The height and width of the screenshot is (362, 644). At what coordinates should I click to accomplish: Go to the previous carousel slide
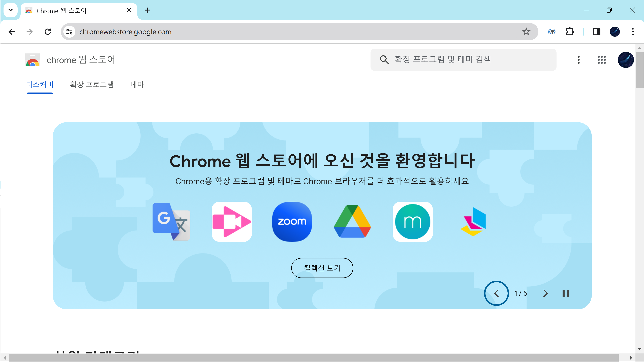coord(496,293)
